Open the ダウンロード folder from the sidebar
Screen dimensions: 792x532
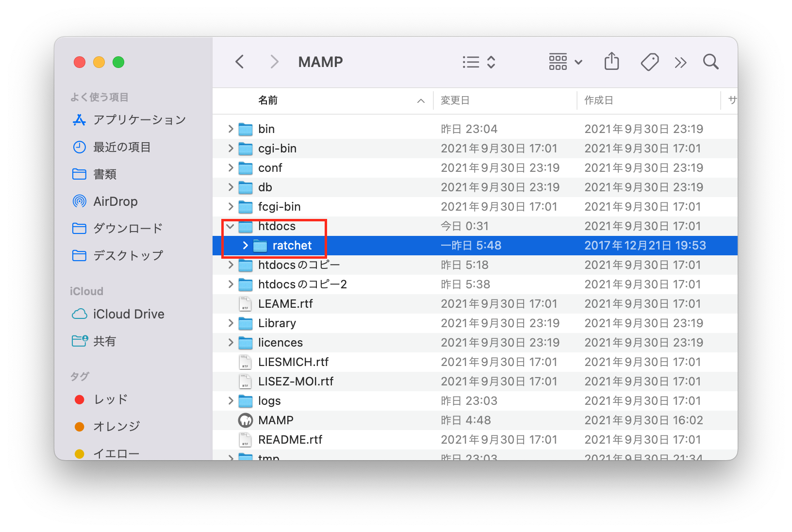click(127, 228)
